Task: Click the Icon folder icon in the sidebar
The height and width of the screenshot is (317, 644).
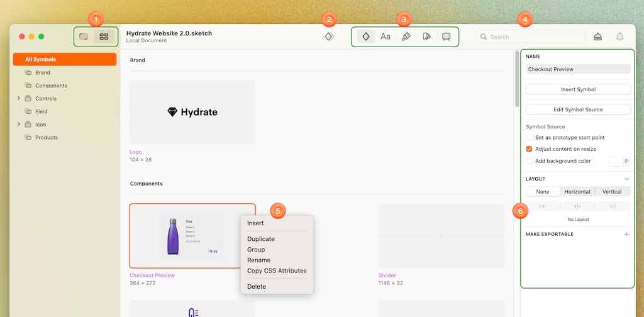Action: pos(28,125)
